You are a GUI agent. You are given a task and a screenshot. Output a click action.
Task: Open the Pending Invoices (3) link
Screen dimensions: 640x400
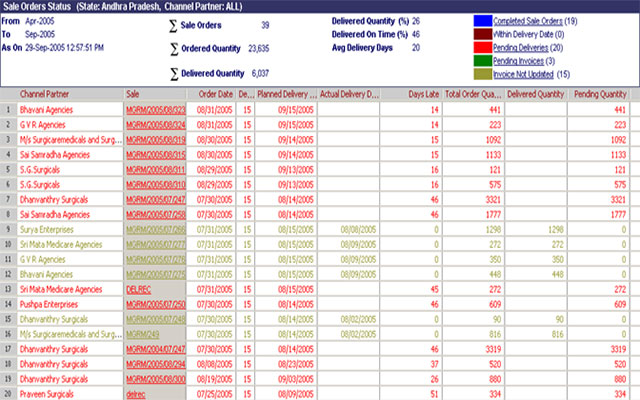(x=524, y=61)
